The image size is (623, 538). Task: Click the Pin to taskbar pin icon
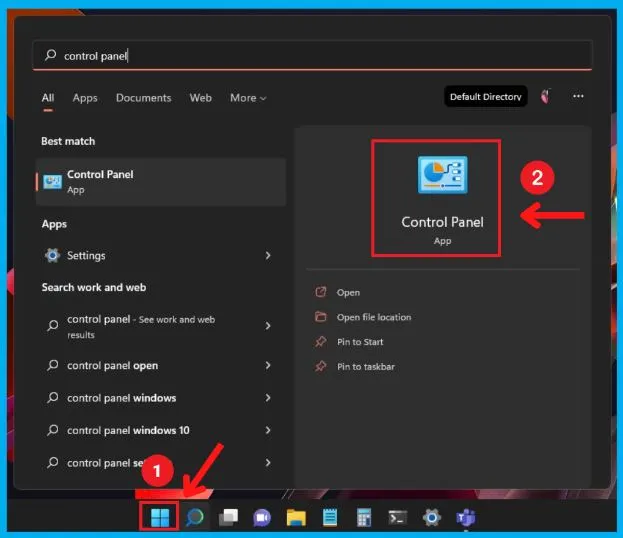coord(321,366)
